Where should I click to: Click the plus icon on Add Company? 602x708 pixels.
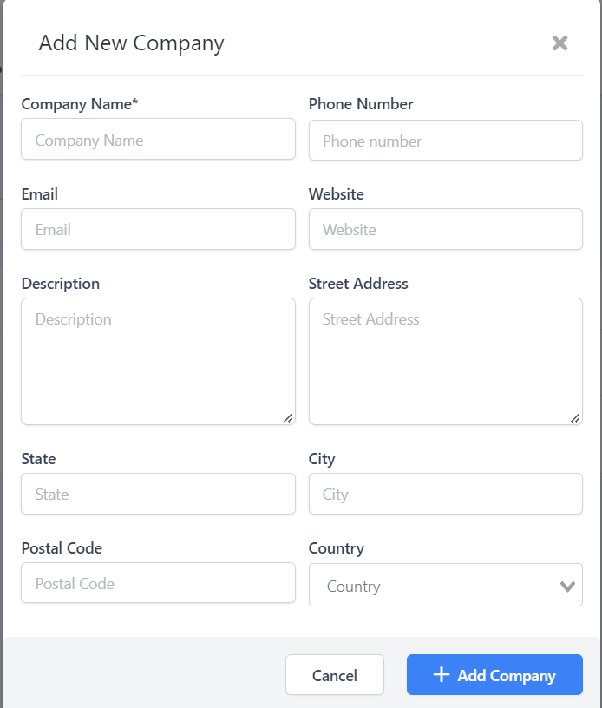441,675
